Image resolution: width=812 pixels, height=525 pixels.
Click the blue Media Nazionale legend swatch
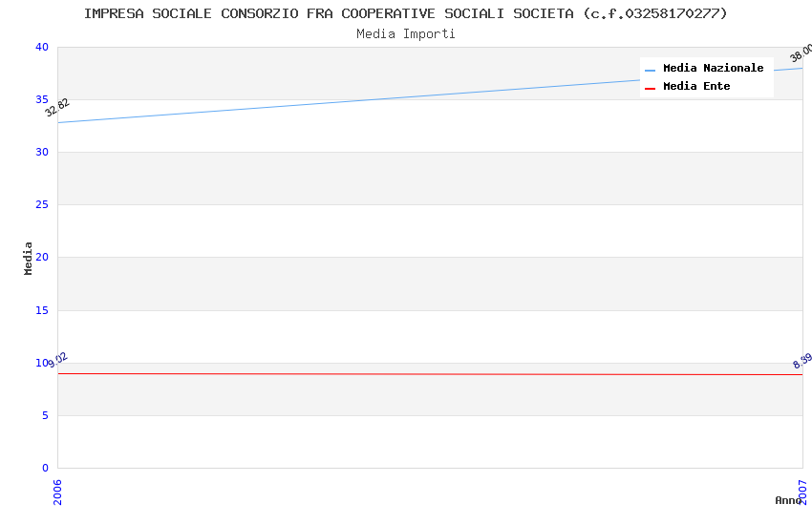pos(650,70)
